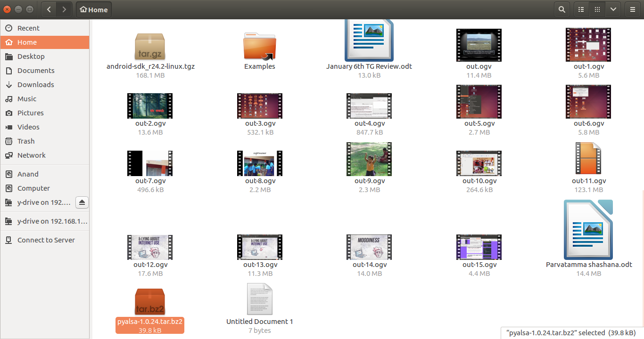Select the Examples folder icon
644x339 pixels.
point(259,47)
